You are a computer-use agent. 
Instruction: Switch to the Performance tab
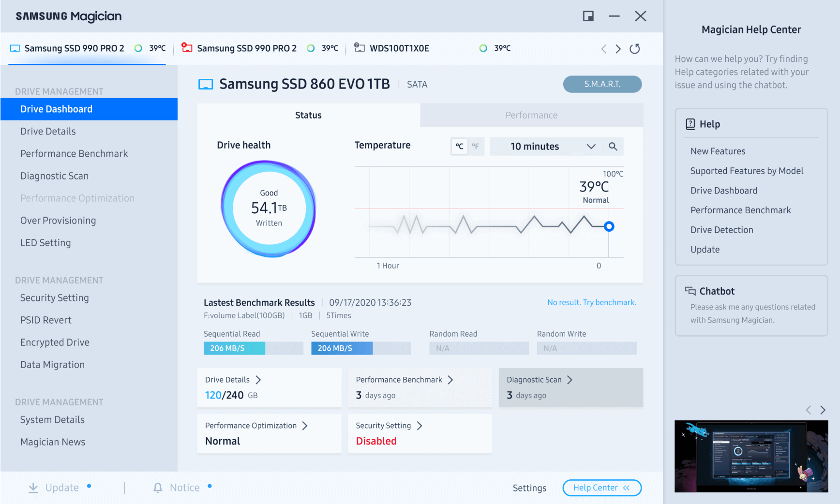[x=531, y=115]
